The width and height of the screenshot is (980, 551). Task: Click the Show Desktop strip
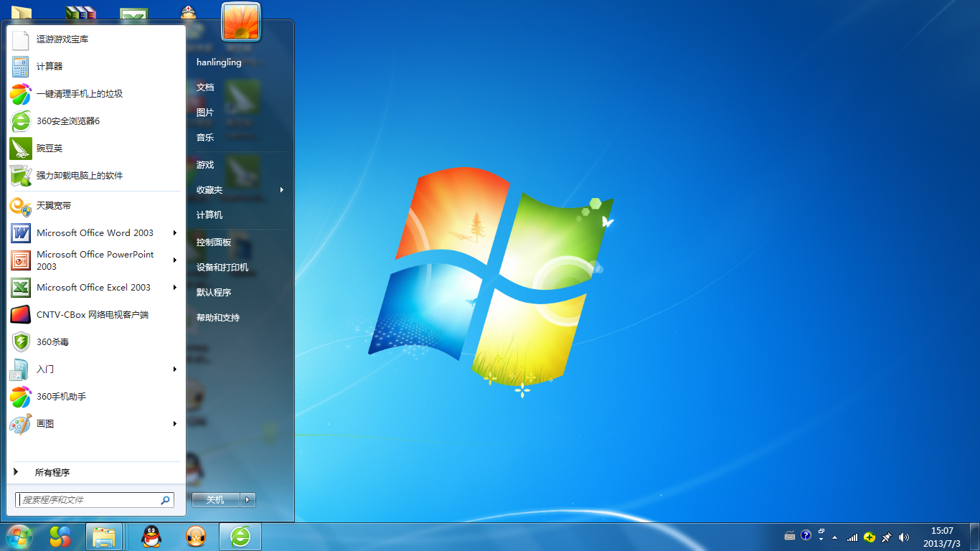click(975, 537)
